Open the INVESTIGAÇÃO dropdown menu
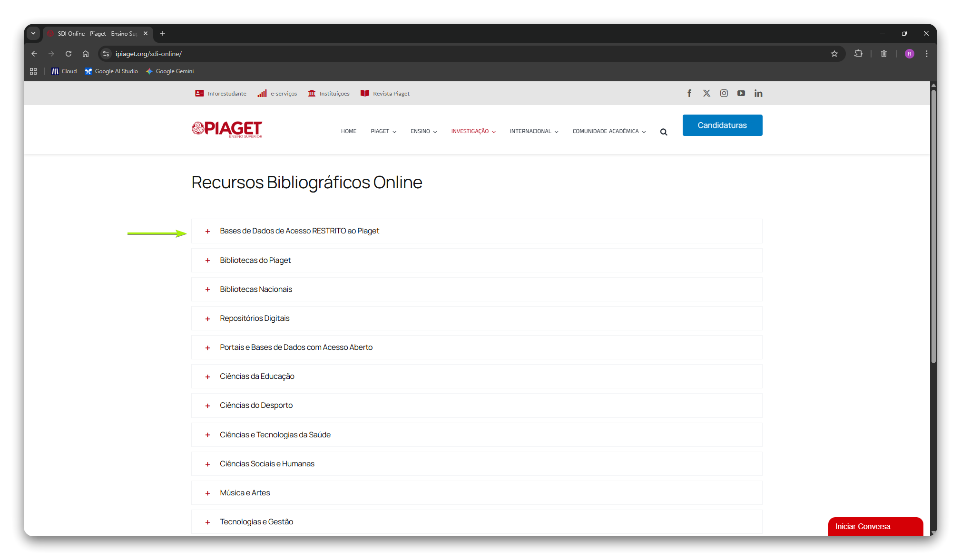The width and height of the screenshot is (961, 560). pos(473,131)
